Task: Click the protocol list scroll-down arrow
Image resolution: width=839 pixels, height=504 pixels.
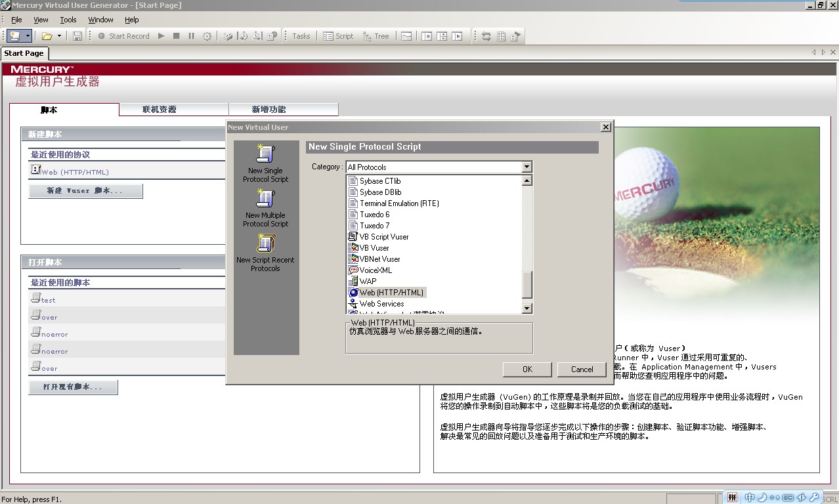Action: tap(527, 308)
